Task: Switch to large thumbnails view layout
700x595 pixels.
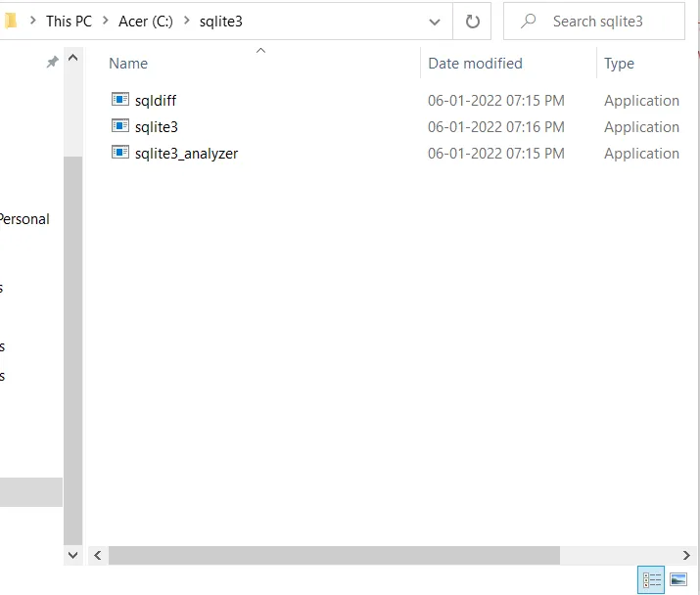Action: click(678, 579)
